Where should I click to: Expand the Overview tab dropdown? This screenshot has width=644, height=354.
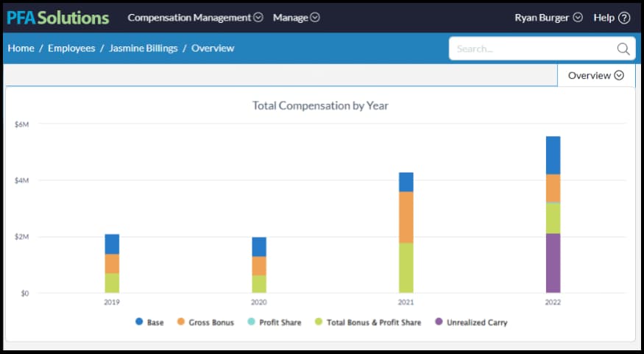595,75
